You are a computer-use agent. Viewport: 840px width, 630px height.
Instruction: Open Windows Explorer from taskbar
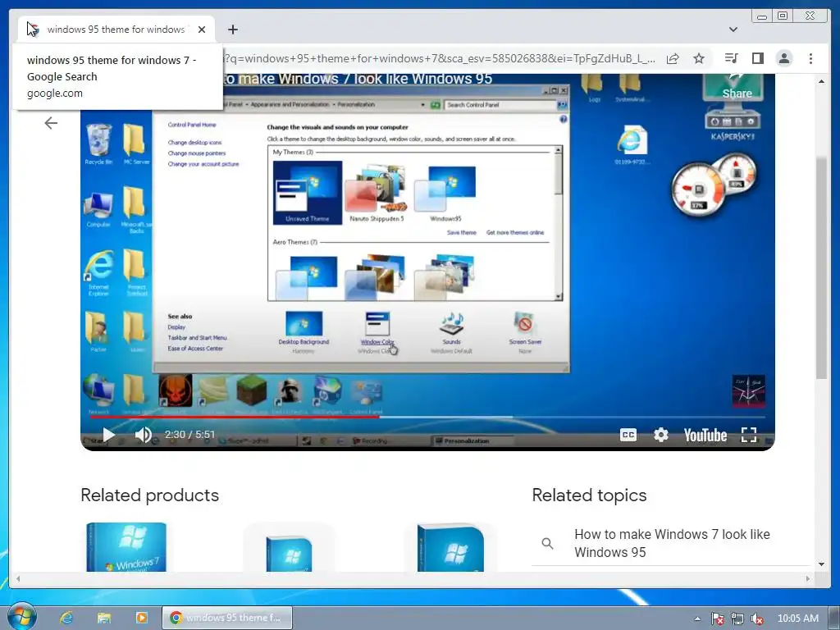click(104, 618)
